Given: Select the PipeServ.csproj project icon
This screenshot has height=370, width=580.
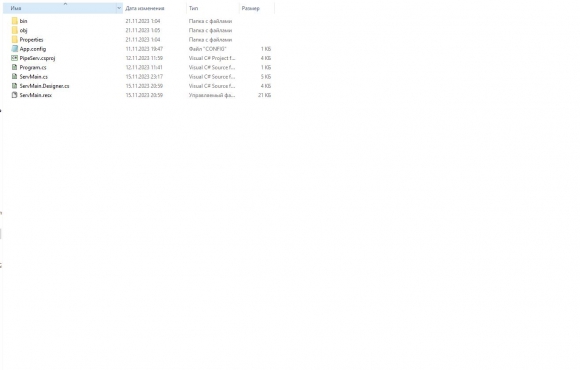Looking at the screenshot, I should tap(14, 58).
